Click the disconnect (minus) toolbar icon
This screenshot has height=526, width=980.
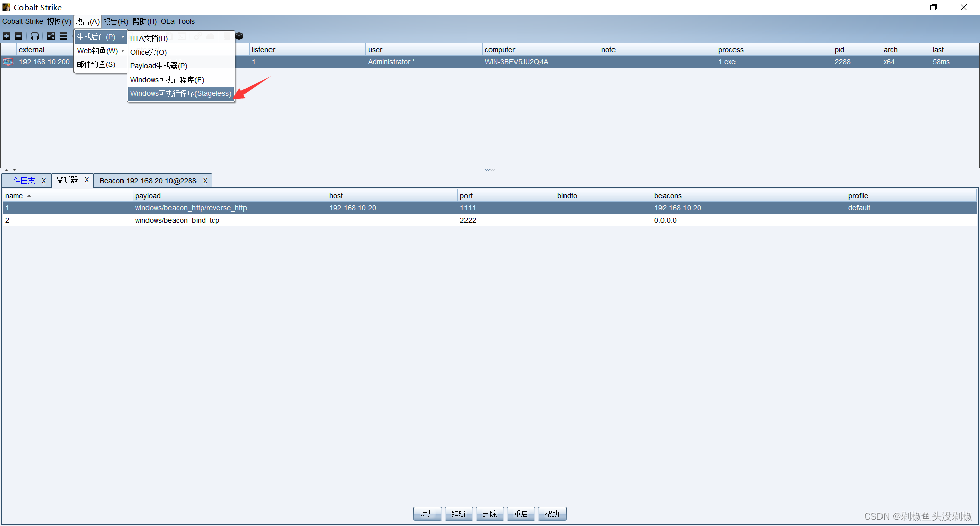click(x=19, y=36)
